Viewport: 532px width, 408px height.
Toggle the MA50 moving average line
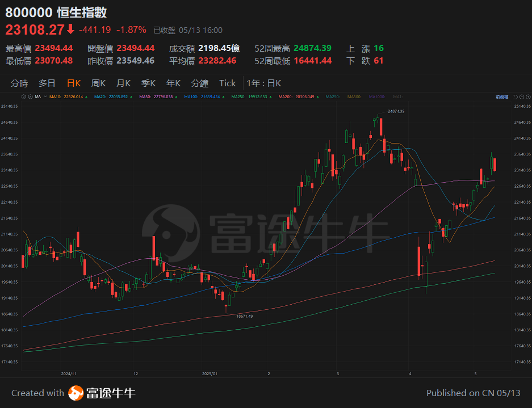144,97
